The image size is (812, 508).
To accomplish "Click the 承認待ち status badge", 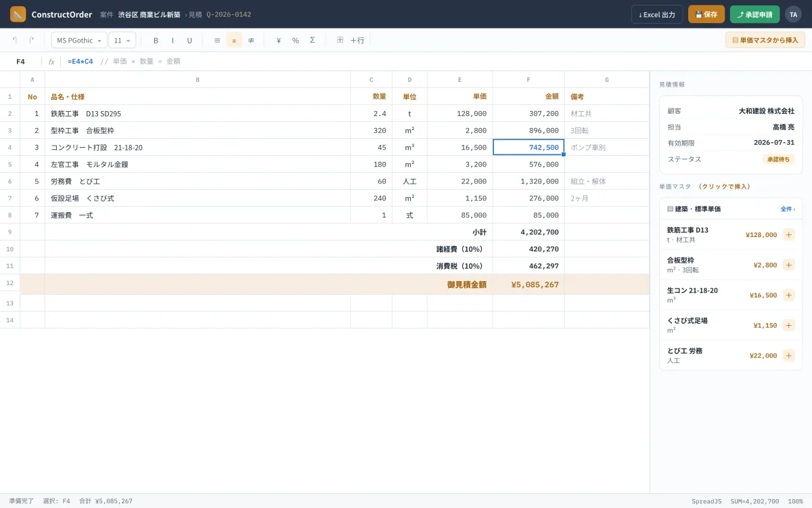I will coord(778,159).
